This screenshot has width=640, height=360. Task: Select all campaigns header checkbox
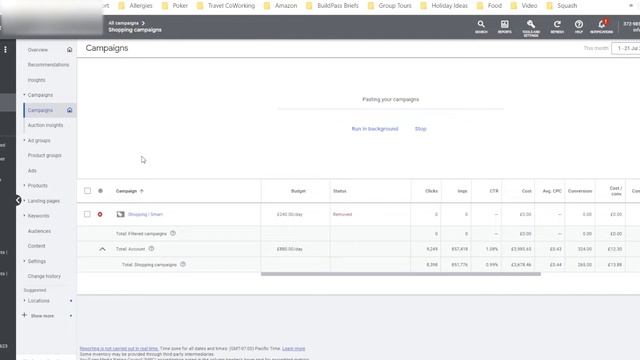[87, 191]
